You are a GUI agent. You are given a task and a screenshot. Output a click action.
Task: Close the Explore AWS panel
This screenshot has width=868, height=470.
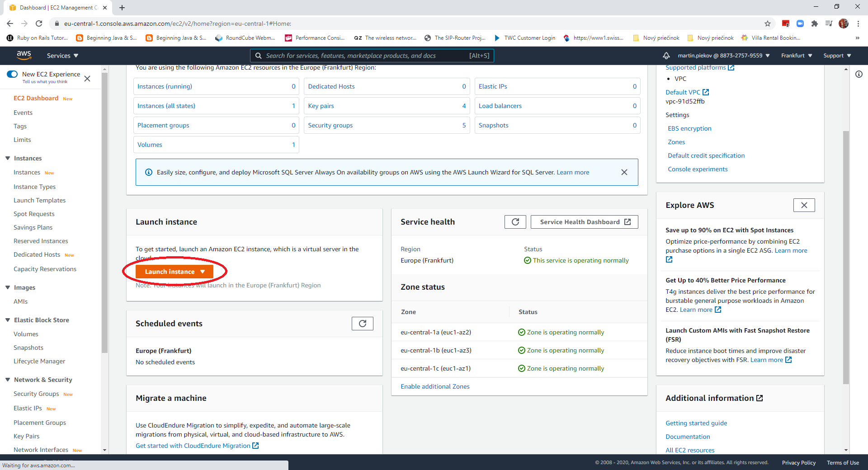(804, 205)
